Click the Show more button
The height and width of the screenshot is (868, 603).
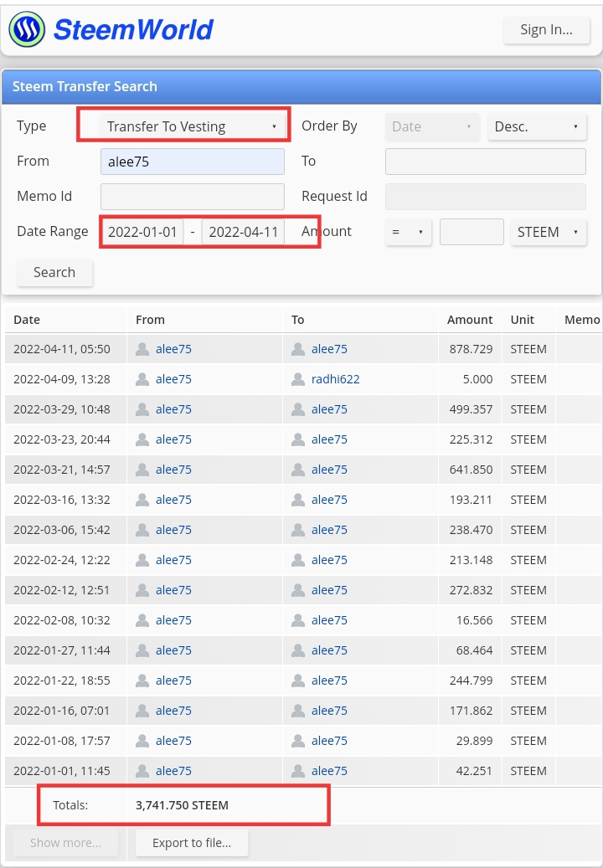pyautogui.click(x=65, y=843)
